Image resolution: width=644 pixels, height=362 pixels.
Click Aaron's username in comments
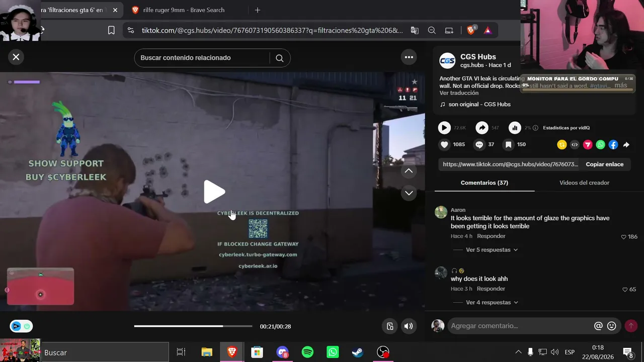[x=458, y=210]
